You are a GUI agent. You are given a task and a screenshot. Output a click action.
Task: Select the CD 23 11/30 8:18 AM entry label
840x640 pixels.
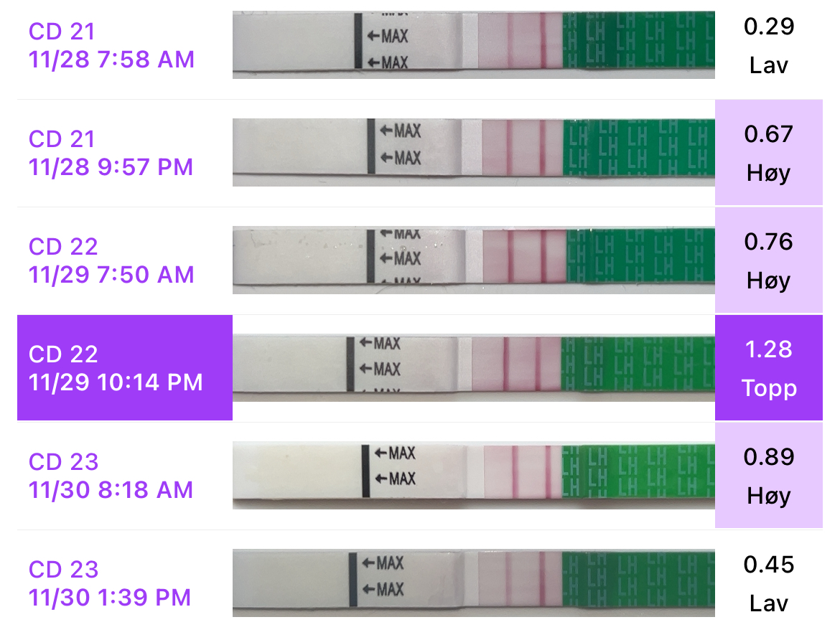(x=111, y=476)
